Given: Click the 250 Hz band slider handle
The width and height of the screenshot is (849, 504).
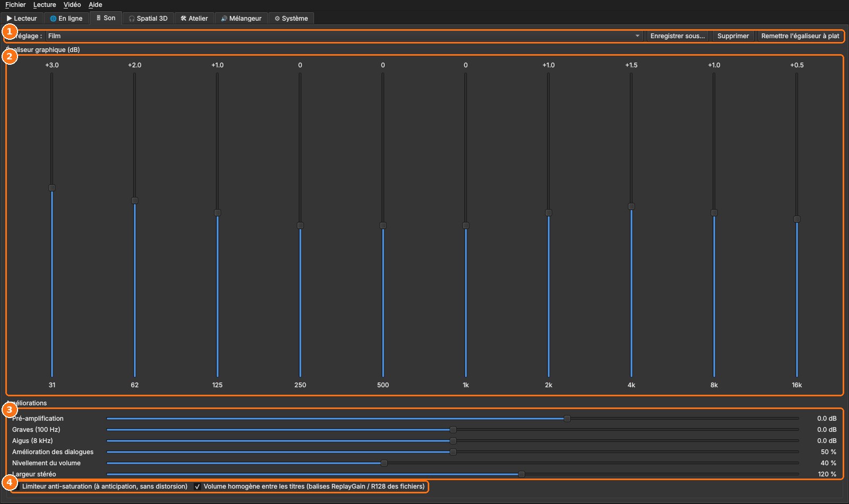Looking at the screenshot, I should [x=300, y=225].
